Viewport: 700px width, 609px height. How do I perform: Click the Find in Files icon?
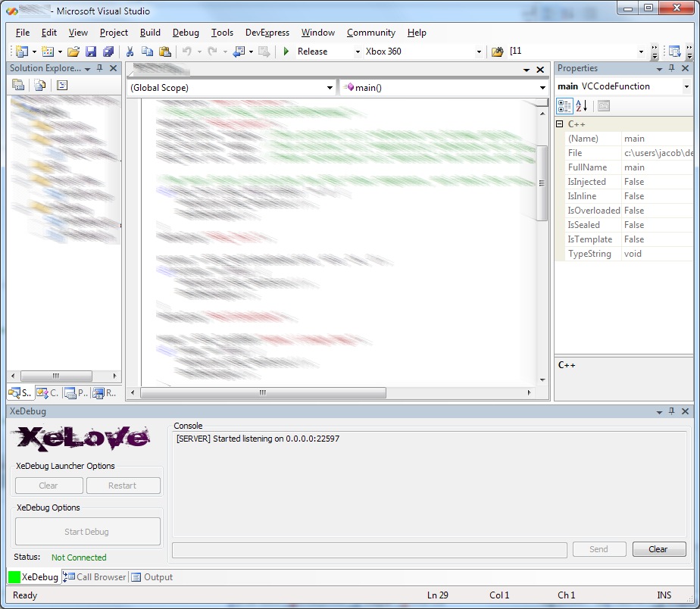497,52
